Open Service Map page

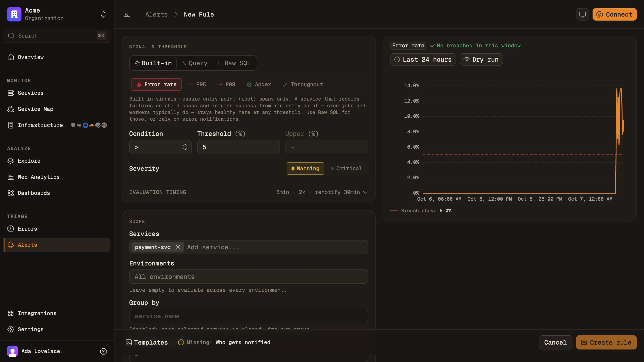click(57, 109)
